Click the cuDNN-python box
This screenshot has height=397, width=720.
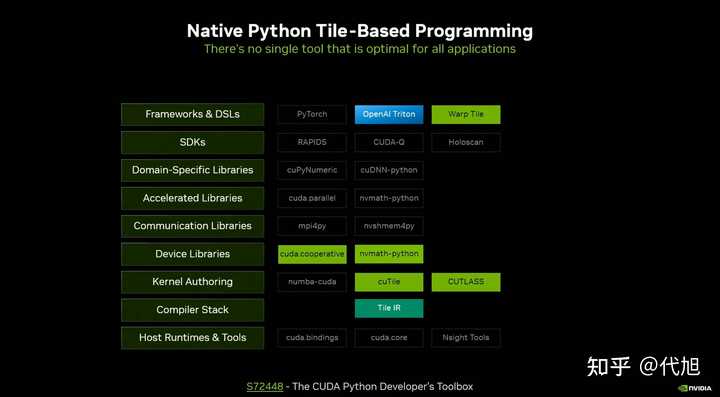[x=389, y=170]
